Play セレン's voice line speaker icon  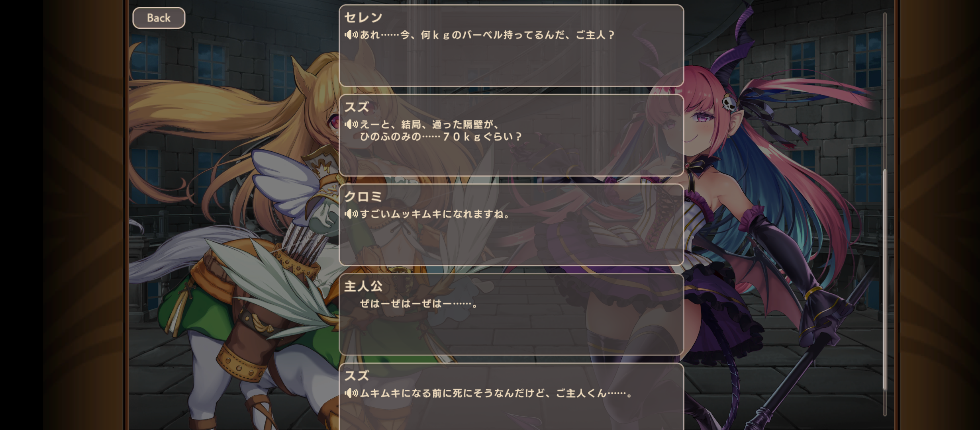tap(351, 35)
